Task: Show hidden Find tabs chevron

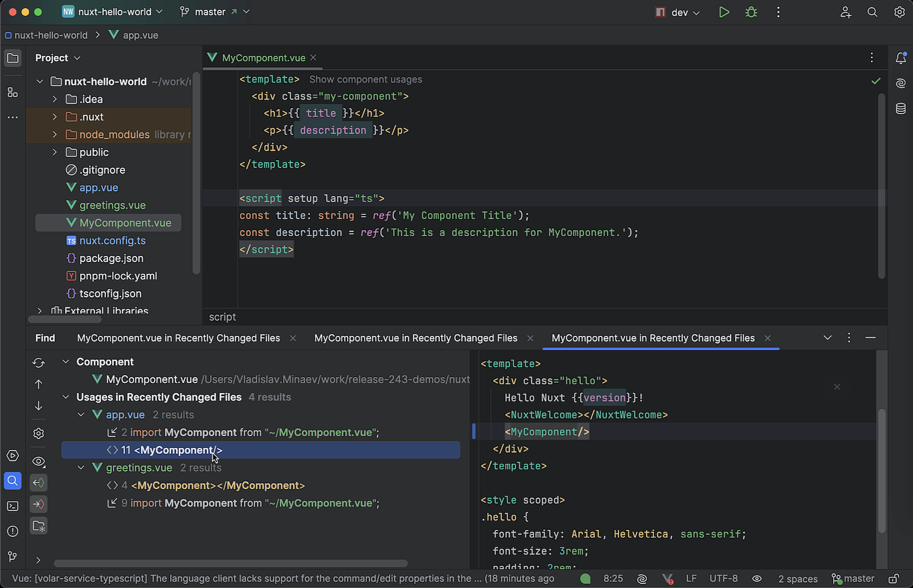Action: point(827,338)
